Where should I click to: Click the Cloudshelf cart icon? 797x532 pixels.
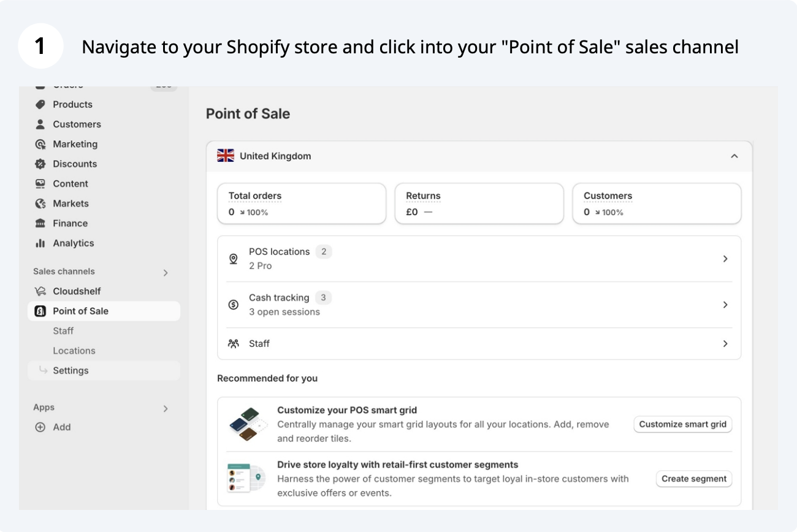click(40, 291)
